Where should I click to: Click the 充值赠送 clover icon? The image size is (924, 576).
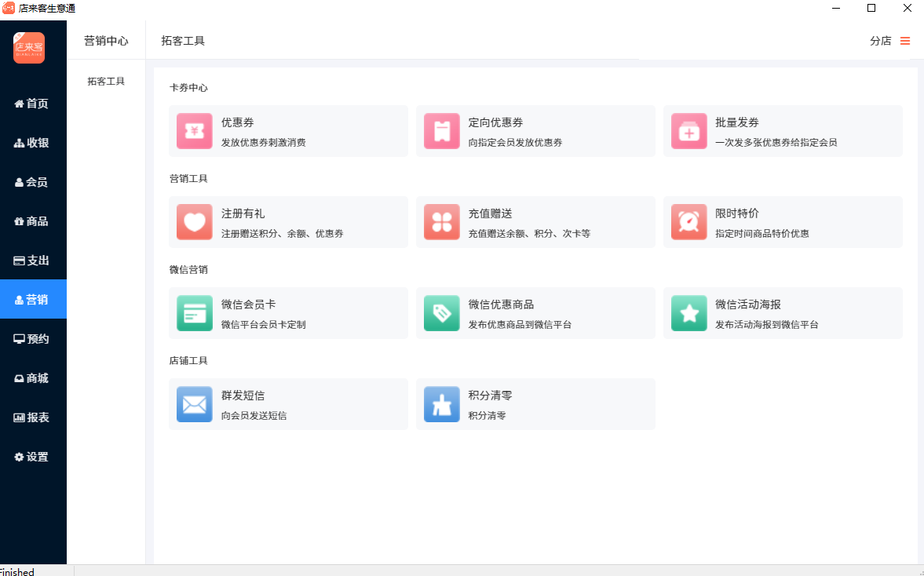point(441,222)
